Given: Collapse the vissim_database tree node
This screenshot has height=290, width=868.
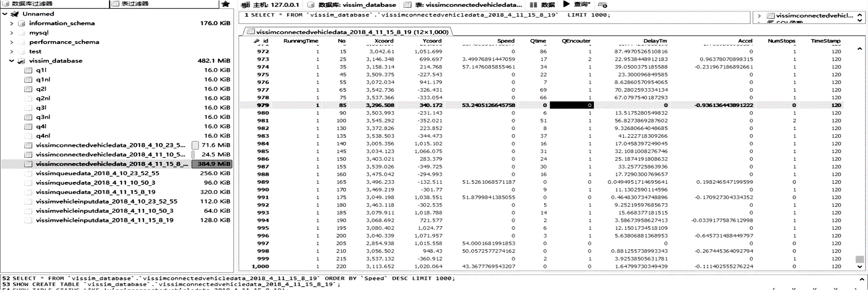Looking at the screenshot, I should 11,61.
